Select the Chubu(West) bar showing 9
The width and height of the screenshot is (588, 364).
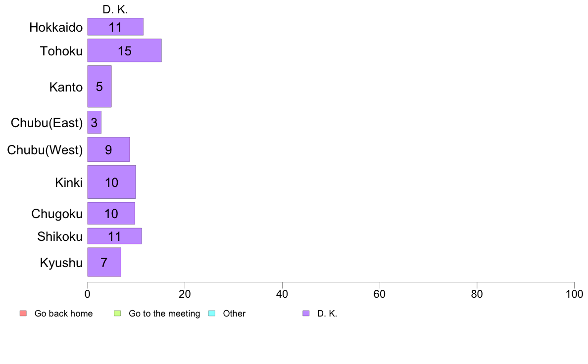coord(109,149)
